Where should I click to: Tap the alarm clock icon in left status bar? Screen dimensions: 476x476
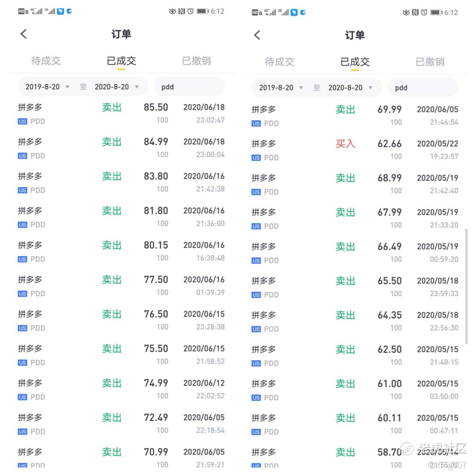(190, 12)
